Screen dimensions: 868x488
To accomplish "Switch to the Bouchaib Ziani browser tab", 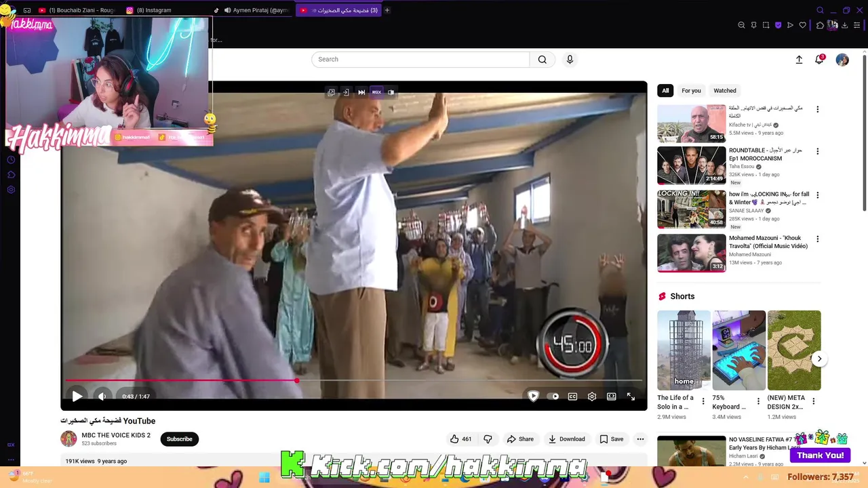I will point(77,10).
